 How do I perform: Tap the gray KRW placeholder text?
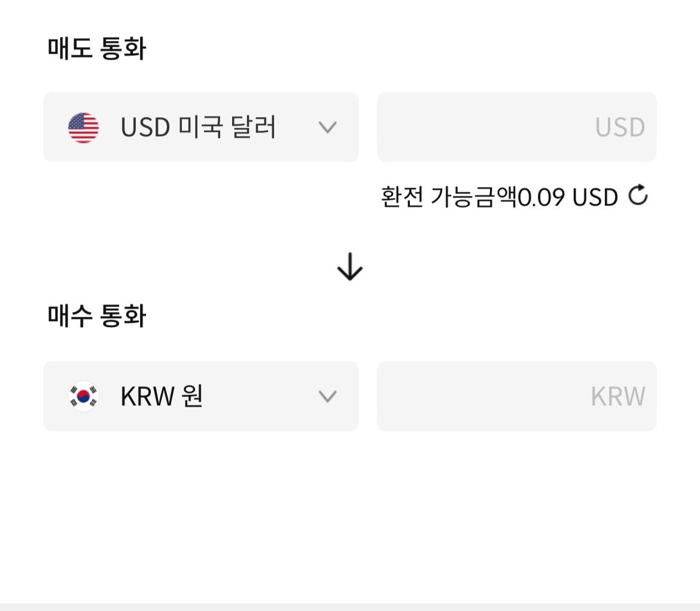[617, 396]
